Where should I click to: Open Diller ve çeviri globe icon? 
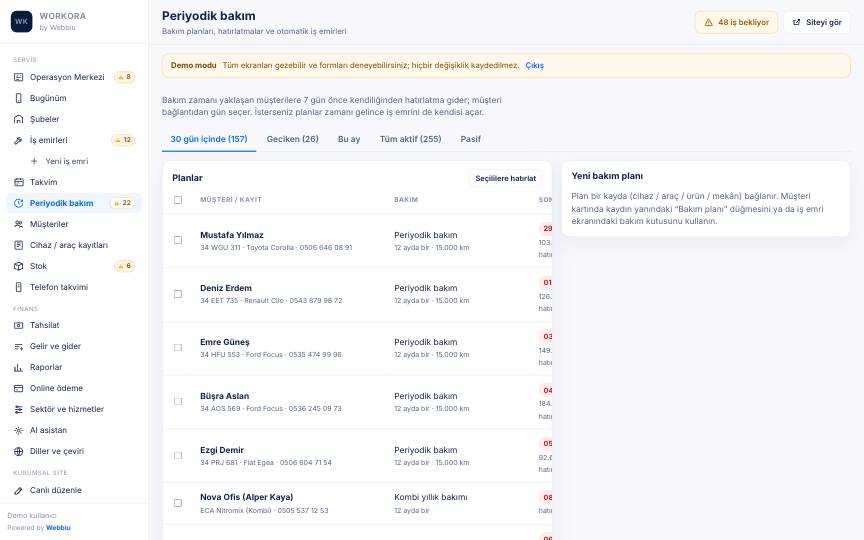[x=18, y=451]
